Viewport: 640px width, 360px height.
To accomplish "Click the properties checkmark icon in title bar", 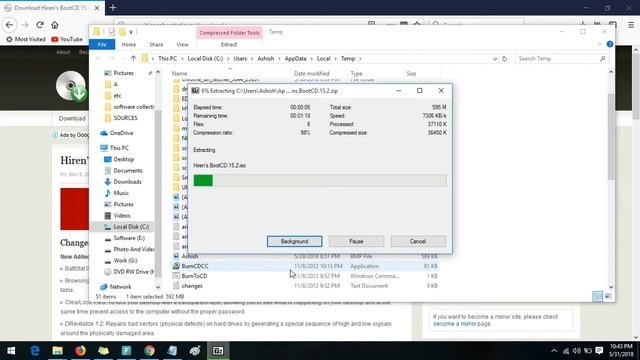I will pyautogui.click(x=111, y=32).
